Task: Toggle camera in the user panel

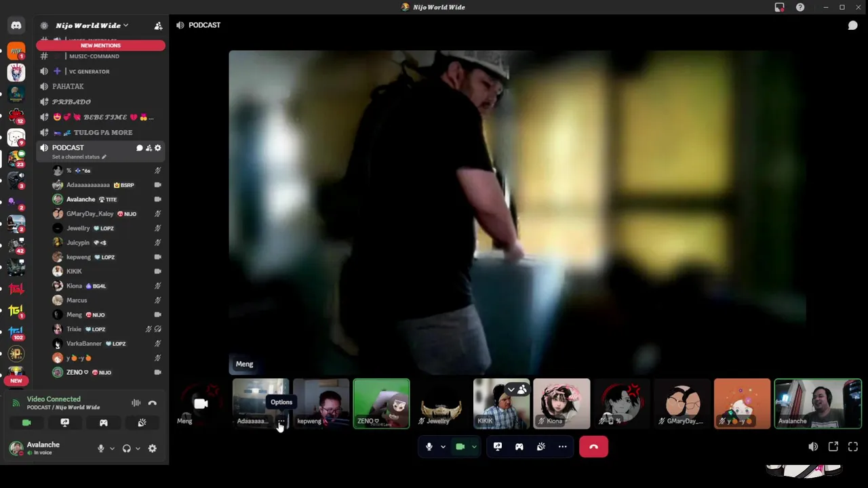Action: pos(26,422)
